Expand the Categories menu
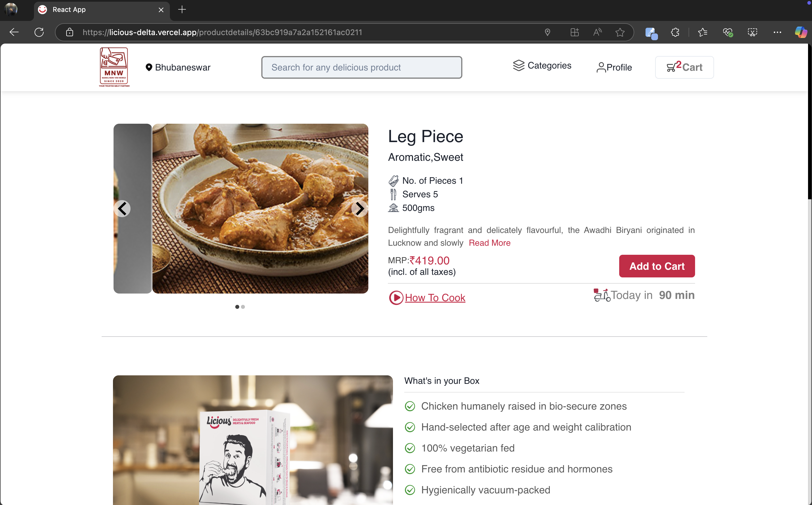This screenshot has width=812, height=505. coord(542,65)
